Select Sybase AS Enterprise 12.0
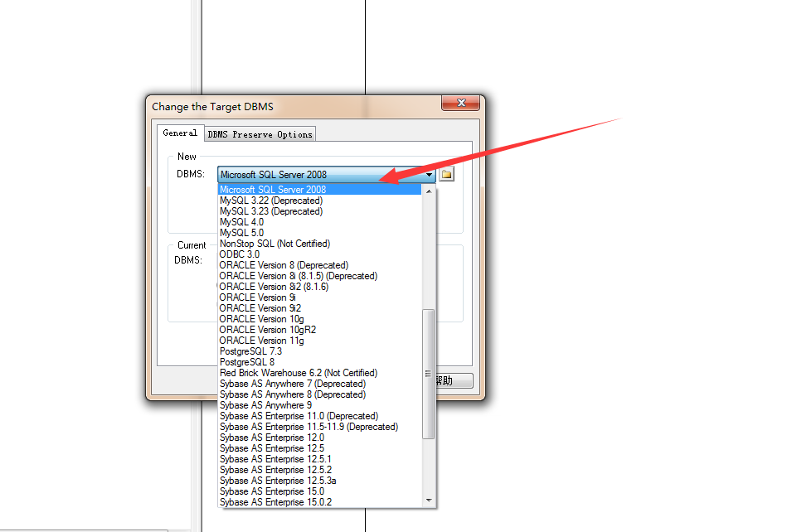The height and width of the screenshot is (532, 797). (x=320, y=437)
